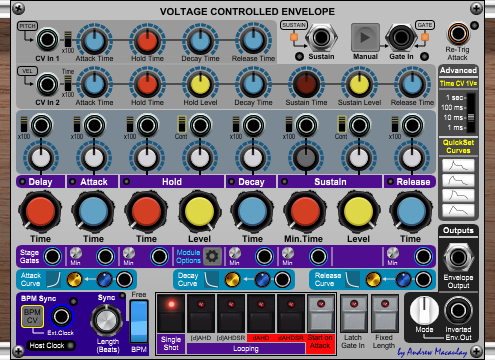The image size is (495, 360).
Task: Click the Release stage header
Action: (x=410, y=182)
